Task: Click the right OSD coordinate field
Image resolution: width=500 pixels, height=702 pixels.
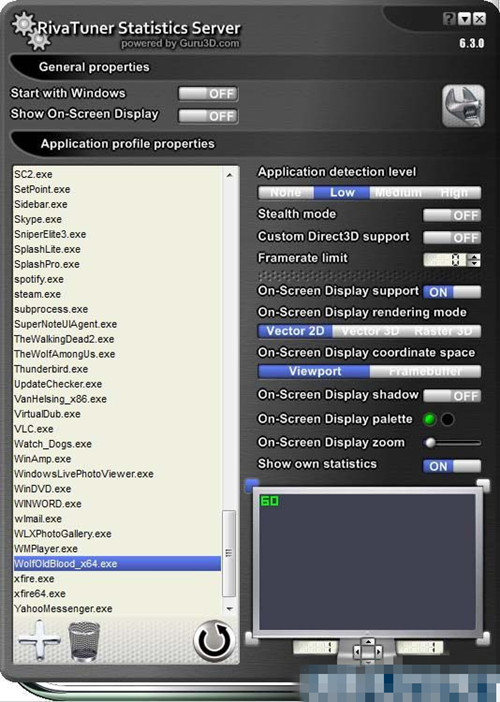Action: click(x=420, y=647)
